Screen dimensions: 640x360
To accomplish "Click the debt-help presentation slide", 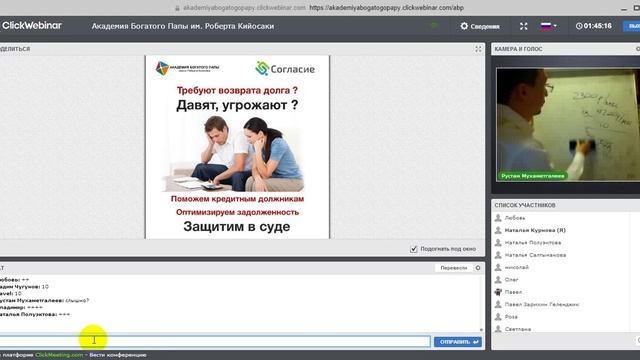I will (x=237, y=147).
